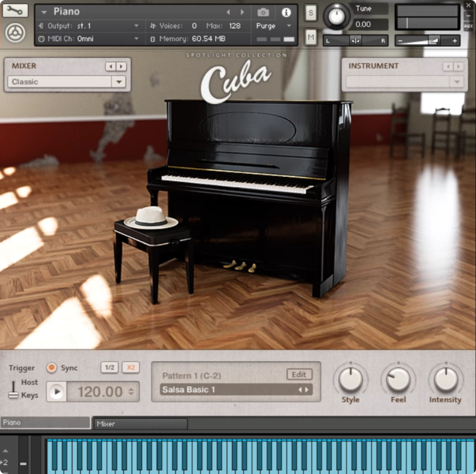Adjust tempo with the 120.00 stepper arrows
The width and height of the screenshot is (476, 474).
pos(131,391)
